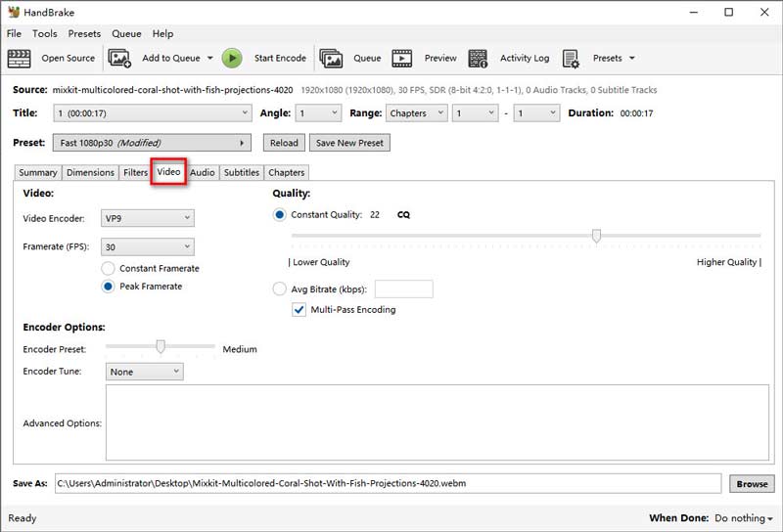783x532 pixels.
Task: Click the Open Source clapperboard icon
Action: coord(19,59)
